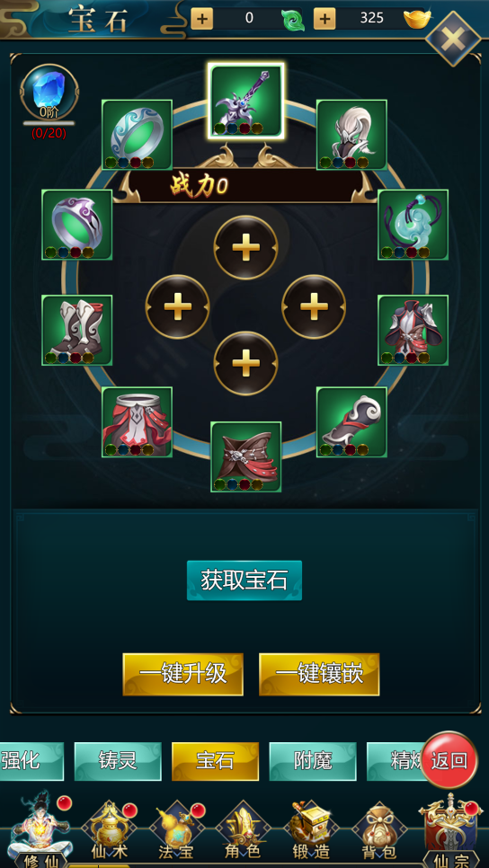Image resolution: width=489 pixels, height=868 pixels.
Task: Click the 获取宝石 button
Action: coord(244,580)
